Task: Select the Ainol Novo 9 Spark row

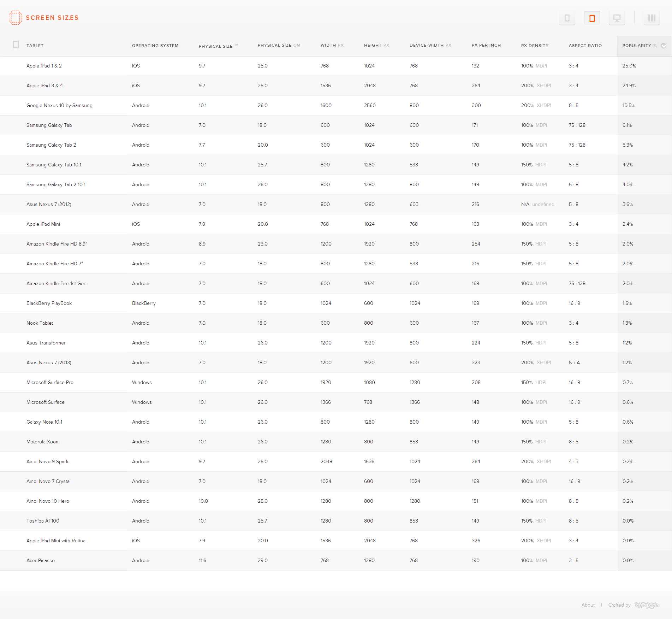Action: pyautogui.click(x=336, y=461)
